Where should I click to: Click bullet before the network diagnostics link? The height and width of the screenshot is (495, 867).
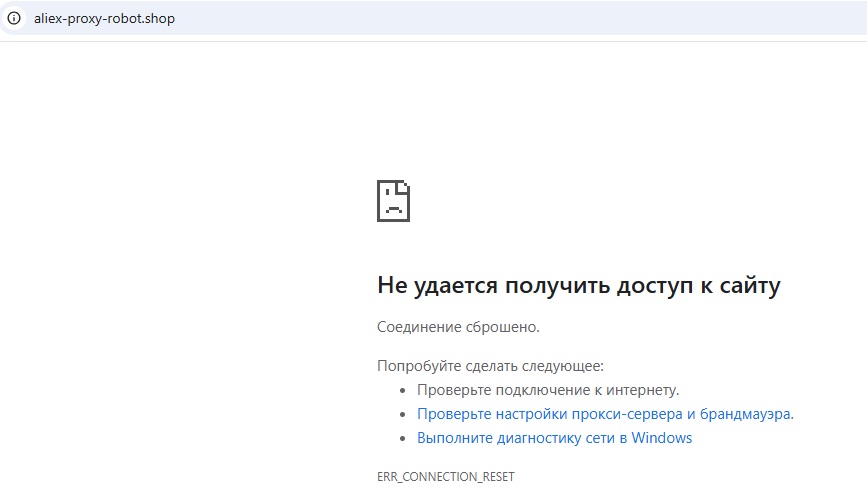tap(403, 439)
